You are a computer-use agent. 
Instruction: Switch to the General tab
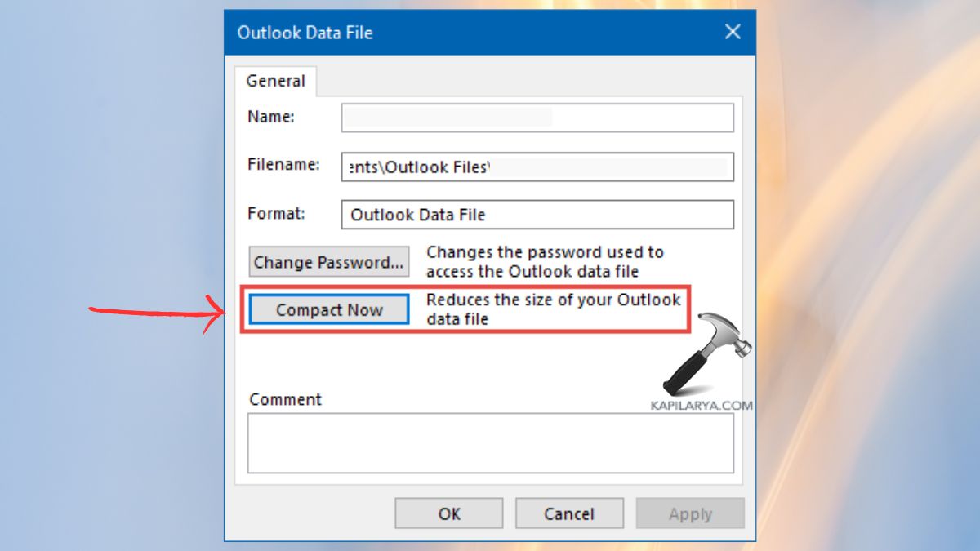point(276,80)
